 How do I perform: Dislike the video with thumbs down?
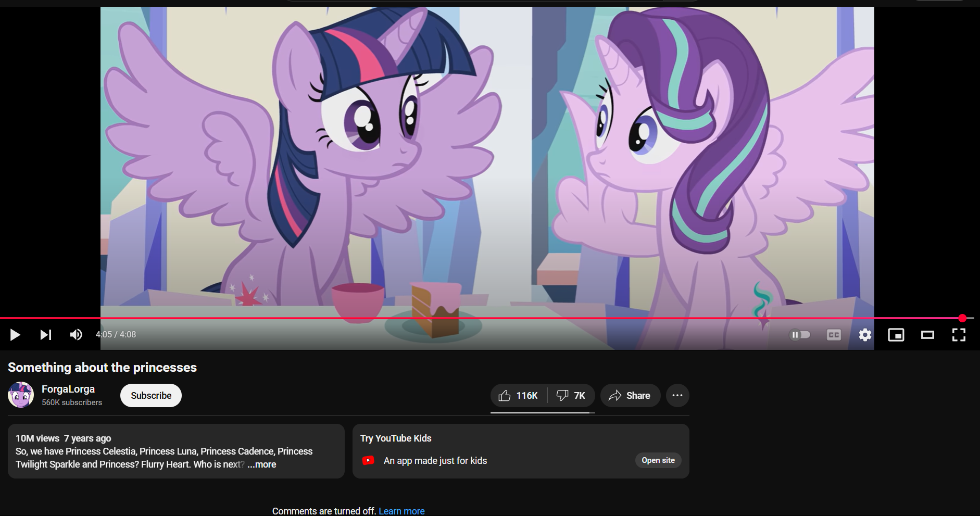(x=571, y=396)
